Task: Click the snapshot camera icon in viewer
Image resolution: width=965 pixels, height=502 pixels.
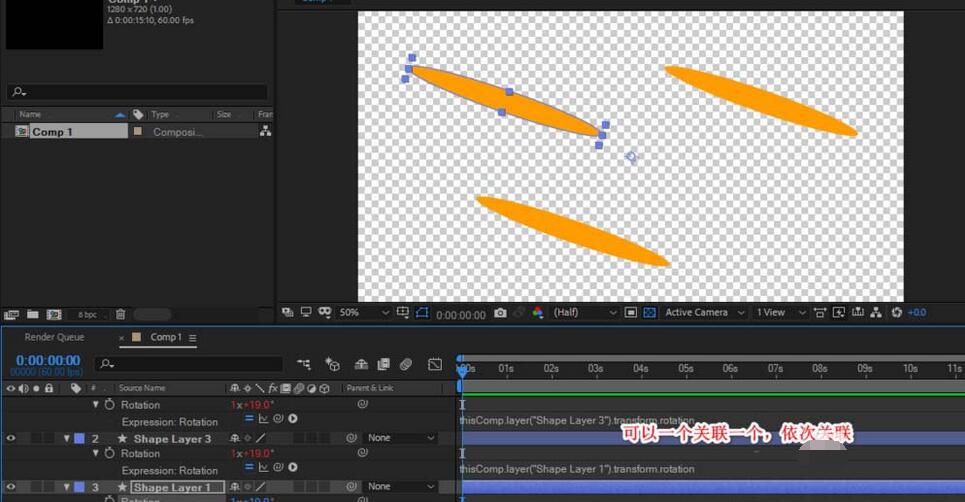Action: click(x=500, y=313)
